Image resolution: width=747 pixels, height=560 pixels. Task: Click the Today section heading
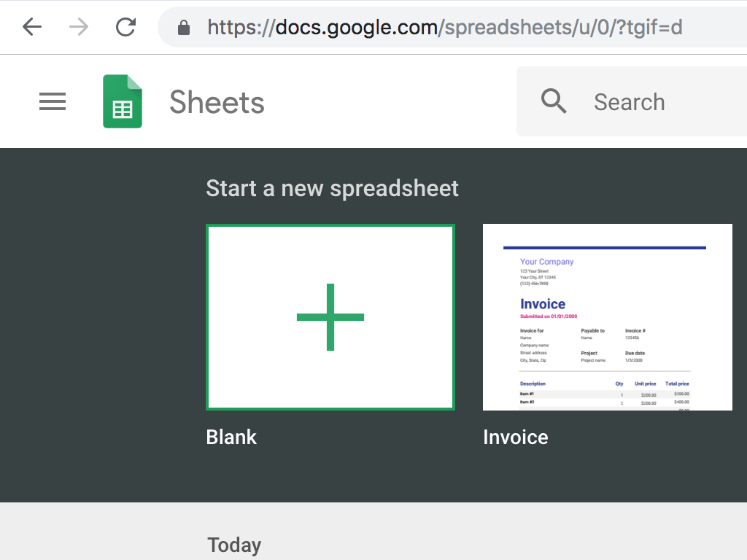click(x=234, y=545)
